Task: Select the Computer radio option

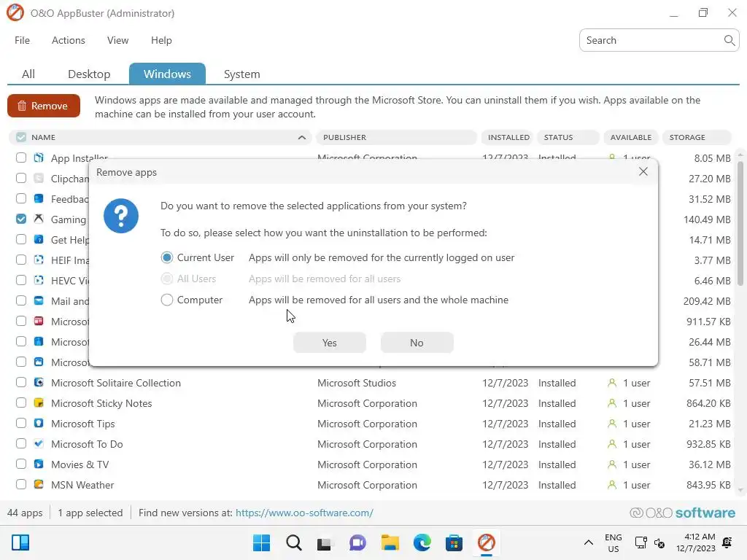Action: click(x=167, y=300)
